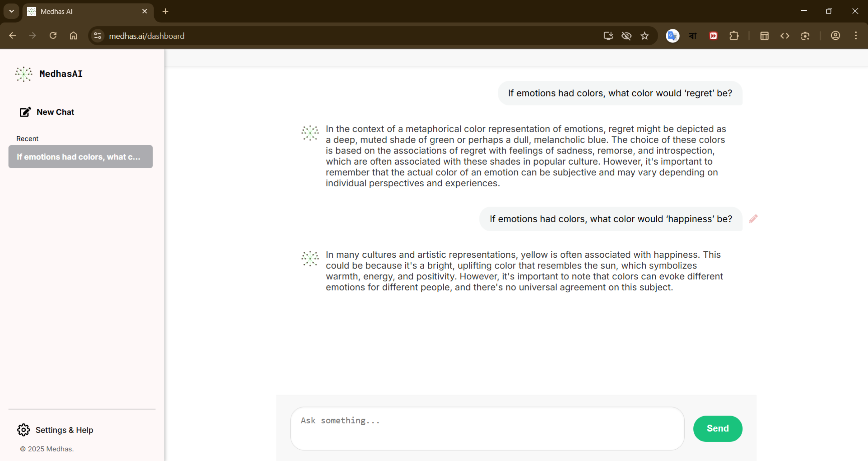Start a New Chat in MedhasAI
Viewport: 868px width, 461px height.
[x=55, y=112]
